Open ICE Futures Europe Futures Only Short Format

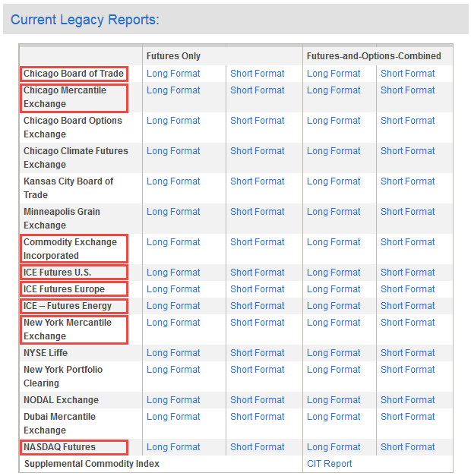(x=257, y=289)
